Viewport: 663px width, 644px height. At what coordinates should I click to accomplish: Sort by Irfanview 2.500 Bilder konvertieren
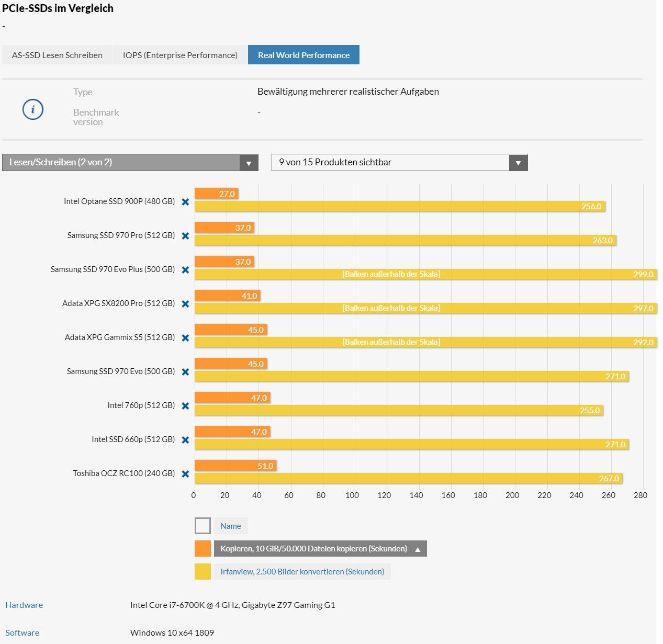tap(302, 571)
